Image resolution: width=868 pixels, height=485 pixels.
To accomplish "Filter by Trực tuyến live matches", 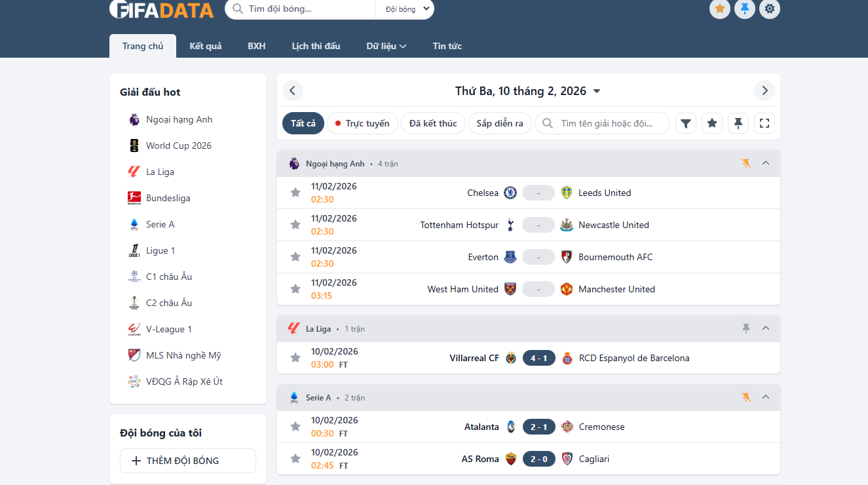I will point(362,123).
